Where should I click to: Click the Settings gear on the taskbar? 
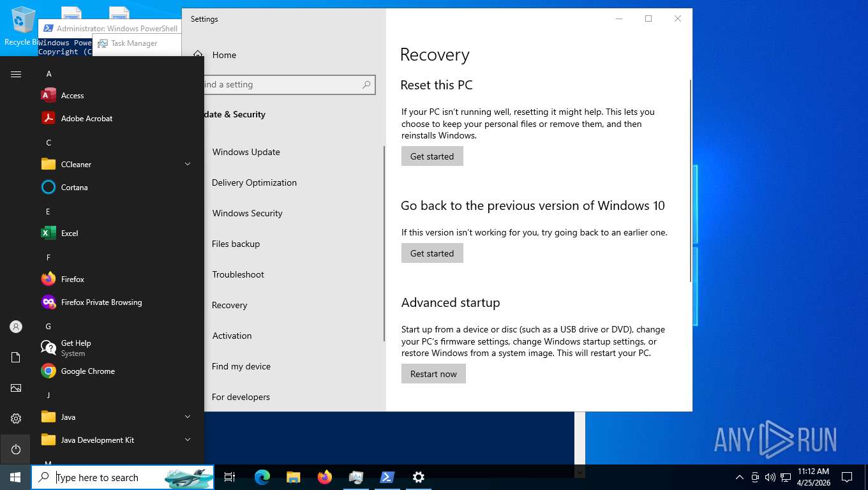[419, 477]
